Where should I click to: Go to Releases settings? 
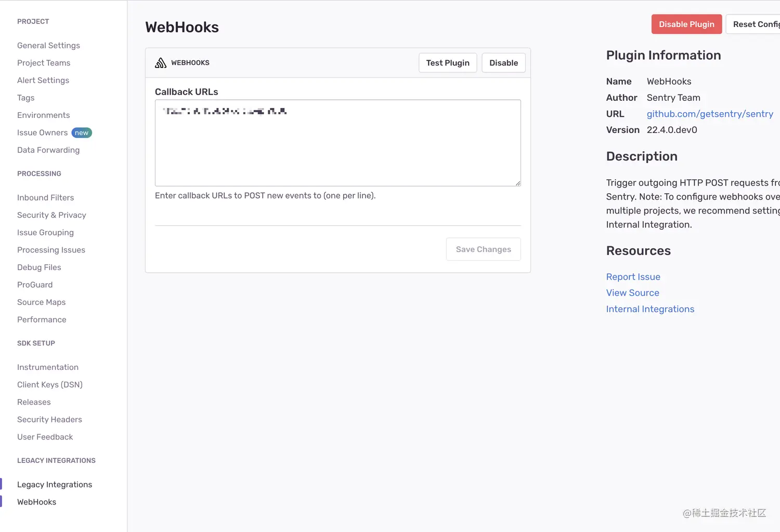(34, 402)
